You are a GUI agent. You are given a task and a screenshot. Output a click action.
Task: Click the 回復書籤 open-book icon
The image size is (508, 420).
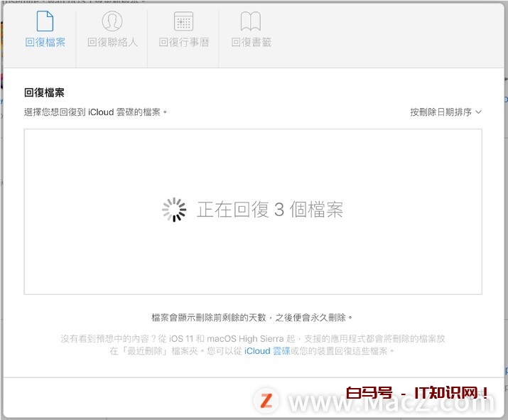tap(251, 21)
